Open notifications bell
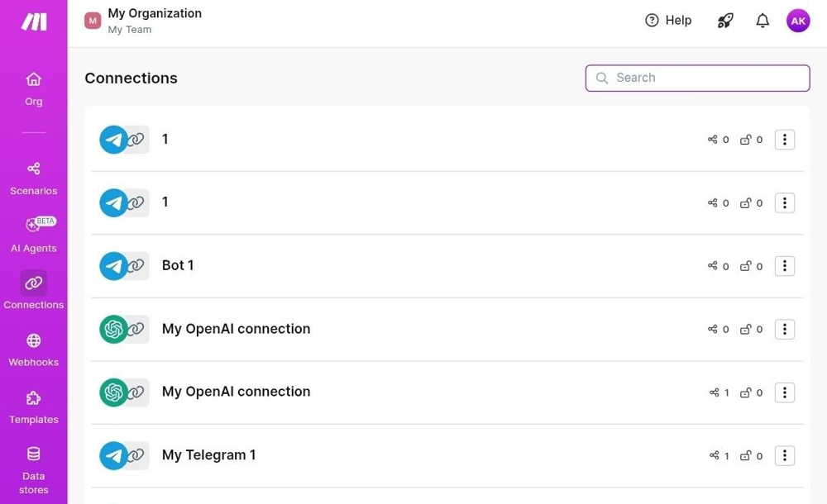Viewport: 827px width, 504px height. coord(762,21)
